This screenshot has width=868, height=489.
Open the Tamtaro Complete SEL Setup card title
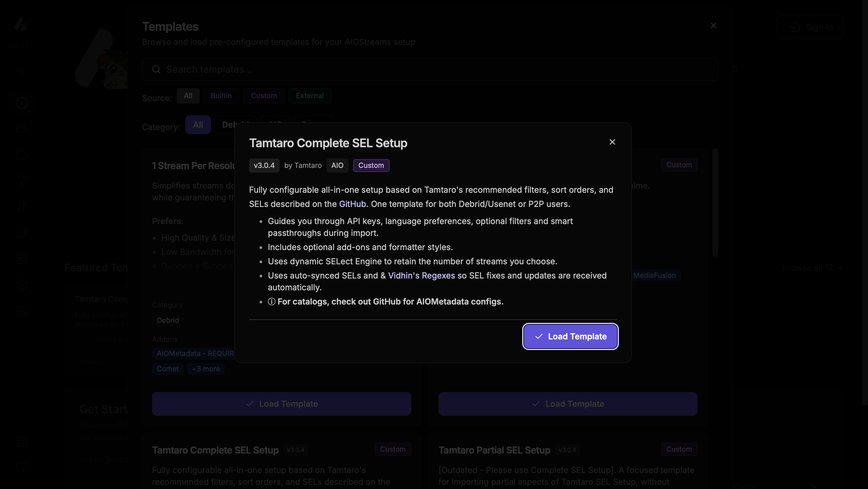(215, 450)
